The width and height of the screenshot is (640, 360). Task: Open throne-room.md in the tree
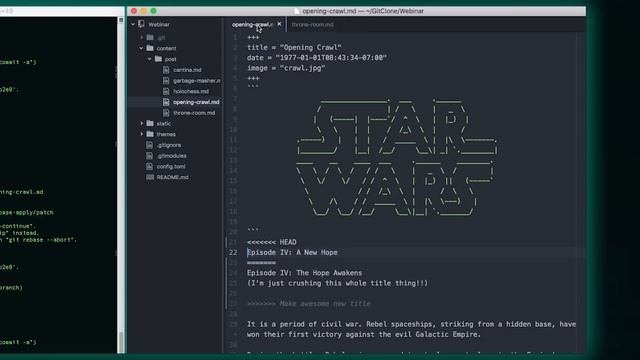click(x=194, y=113)
